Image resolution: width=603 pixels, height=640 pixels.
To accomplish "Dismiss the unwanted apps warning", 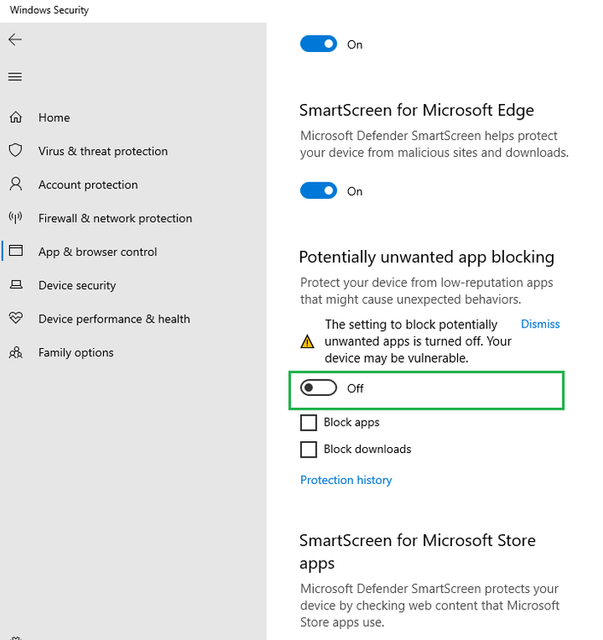I will [x=540, y=324].
